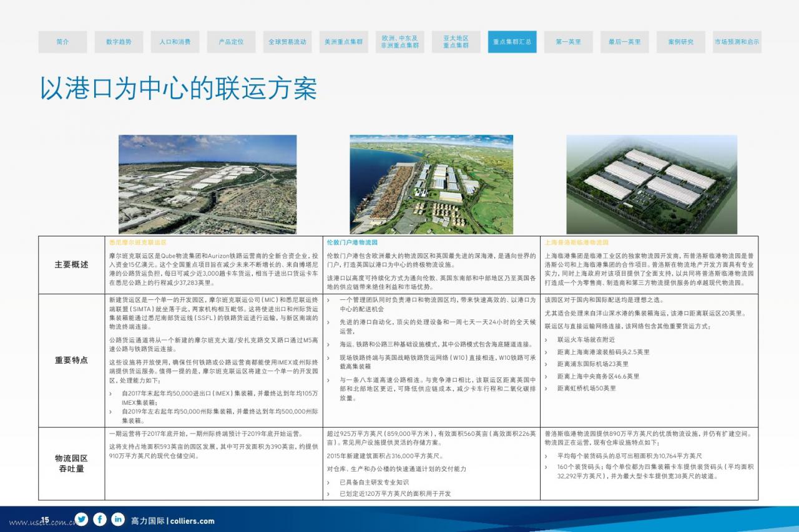Click the 高力国际 footer text
This screenshot has width=799, height=532.
(x=147, y=521)
